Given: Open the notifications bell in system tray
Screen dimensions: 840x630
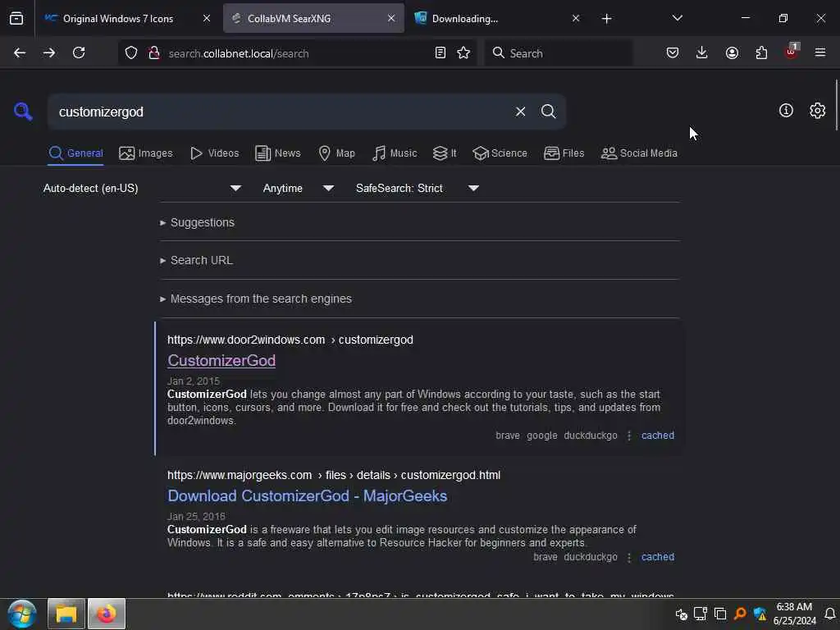Looking at the screenshot, I should point(830,614).
